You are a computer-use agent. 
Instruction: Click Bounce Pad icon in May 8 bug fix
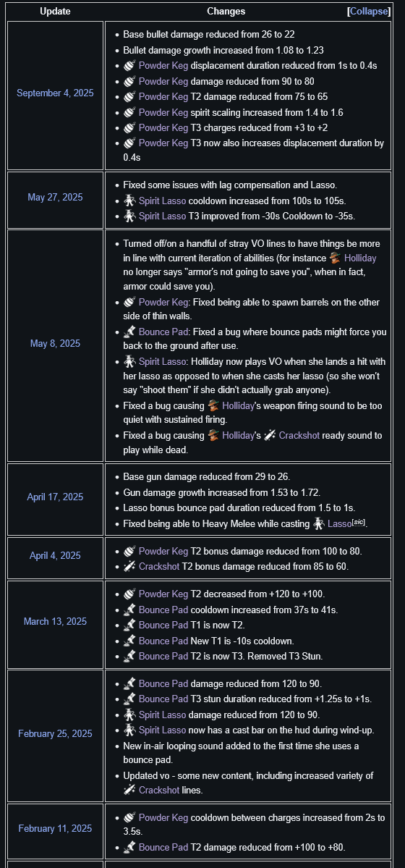129,332
